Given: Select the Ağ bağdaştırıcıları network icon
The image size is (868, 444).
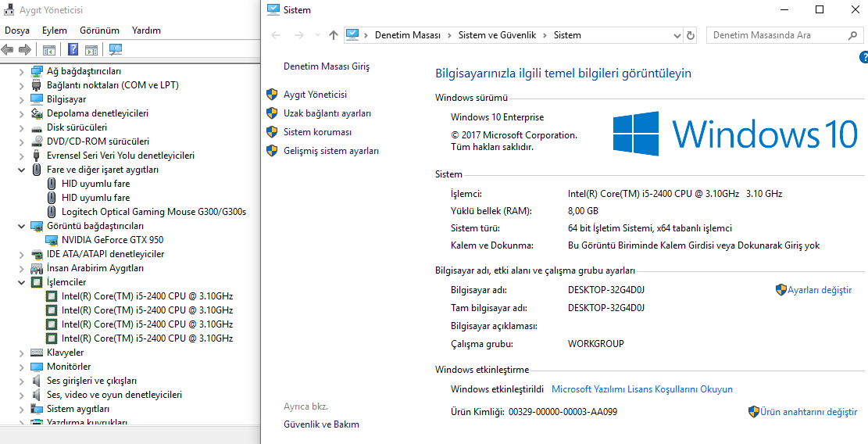Looking at the screenshot, I should point(37,71).
